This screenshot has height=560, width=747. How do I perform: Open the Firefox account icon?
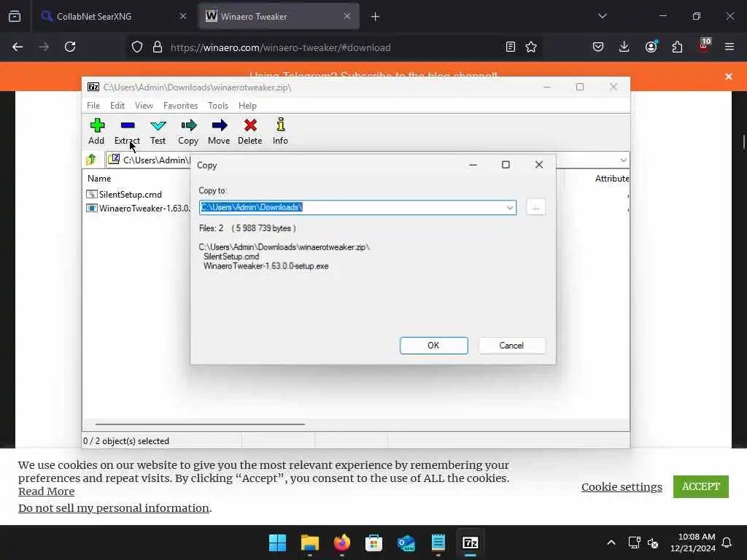(651, 47)
